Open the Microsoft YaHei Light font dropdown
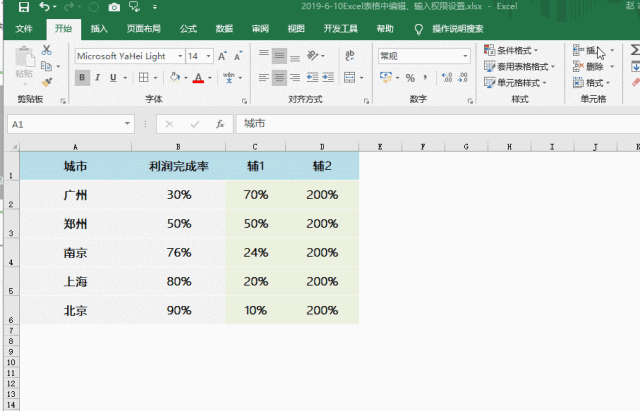Screen dimensions: 640x411 (178, 56)
